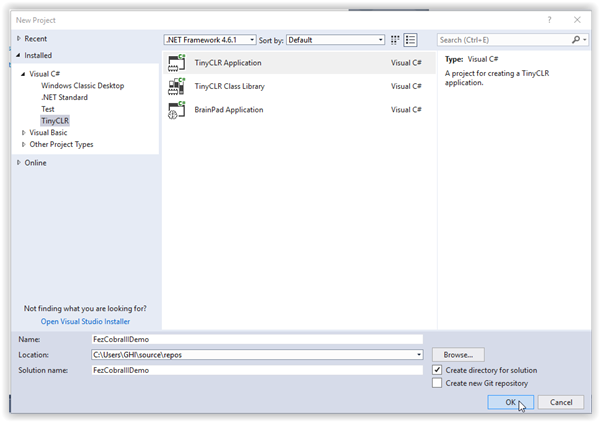
Task: Click the Browse... button
Action: coord(458,355)
